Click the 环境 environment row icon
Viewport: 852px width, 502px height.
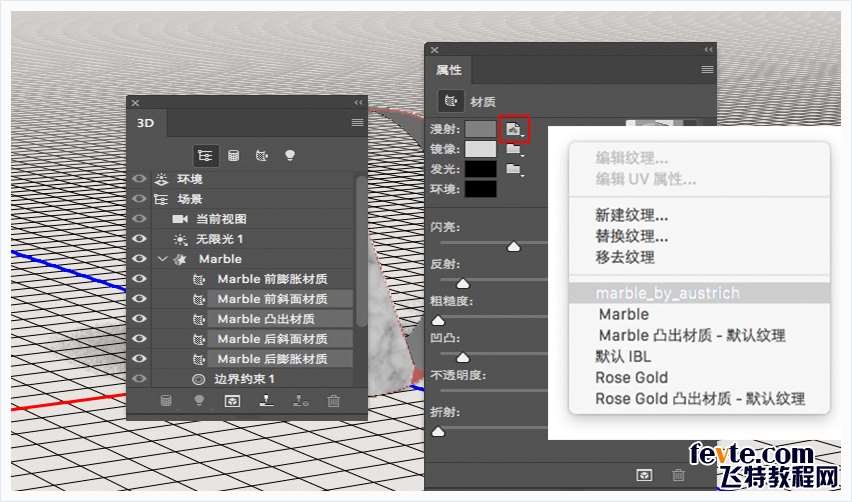pyautogui.click(x=161, y=179)
